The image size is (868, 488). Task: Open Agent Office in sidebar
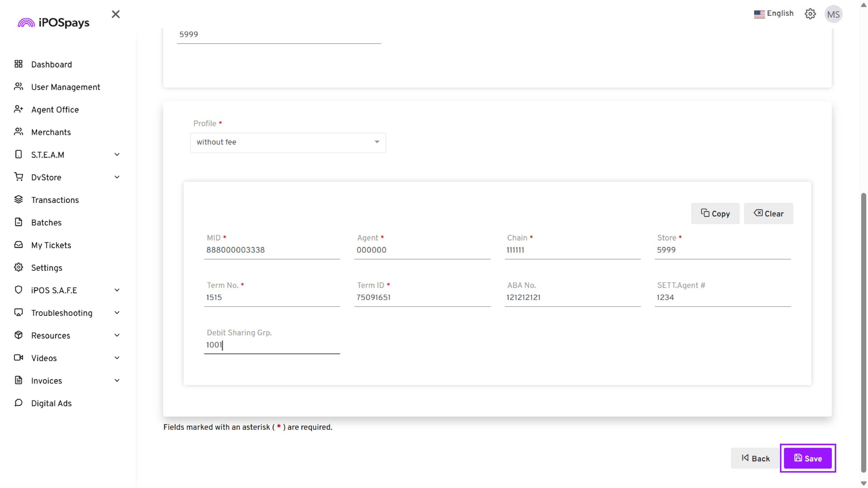coord(55,110)
